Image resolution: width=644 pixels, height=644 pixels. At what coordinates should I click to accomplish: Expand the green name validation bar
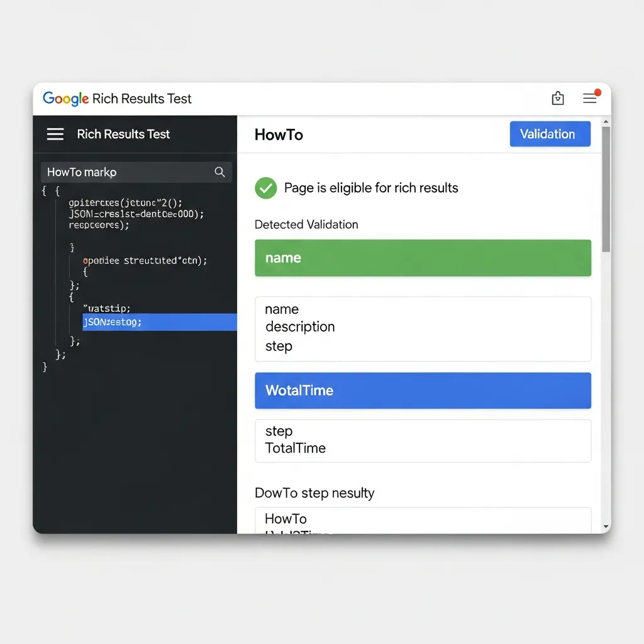[x=423, y=258]
